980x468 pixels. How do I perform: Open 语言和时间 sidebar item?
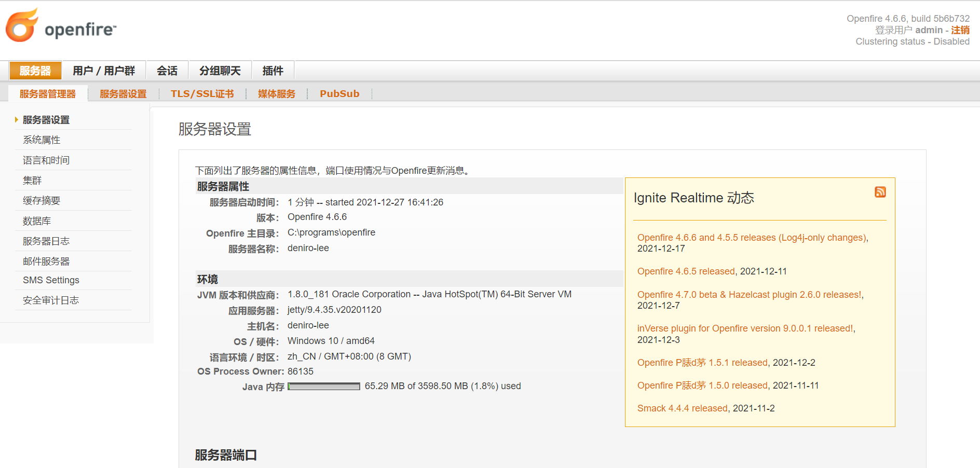tap(46, 160)
